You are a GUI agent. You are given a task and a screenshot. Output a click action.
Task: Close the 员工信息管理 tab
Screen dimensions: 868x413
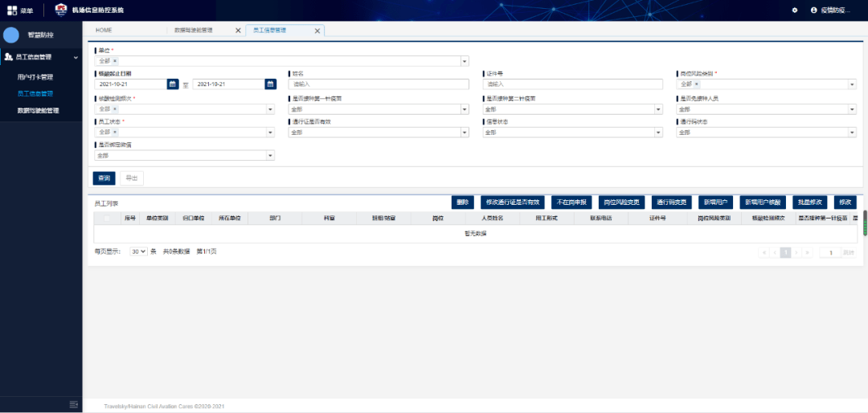tap(317, 31)
